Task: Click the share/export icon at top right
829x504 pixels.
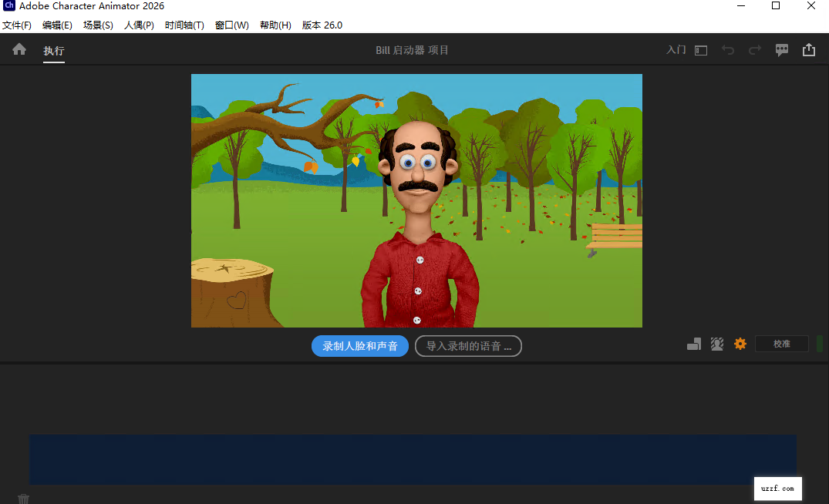Action: (808, 49)
